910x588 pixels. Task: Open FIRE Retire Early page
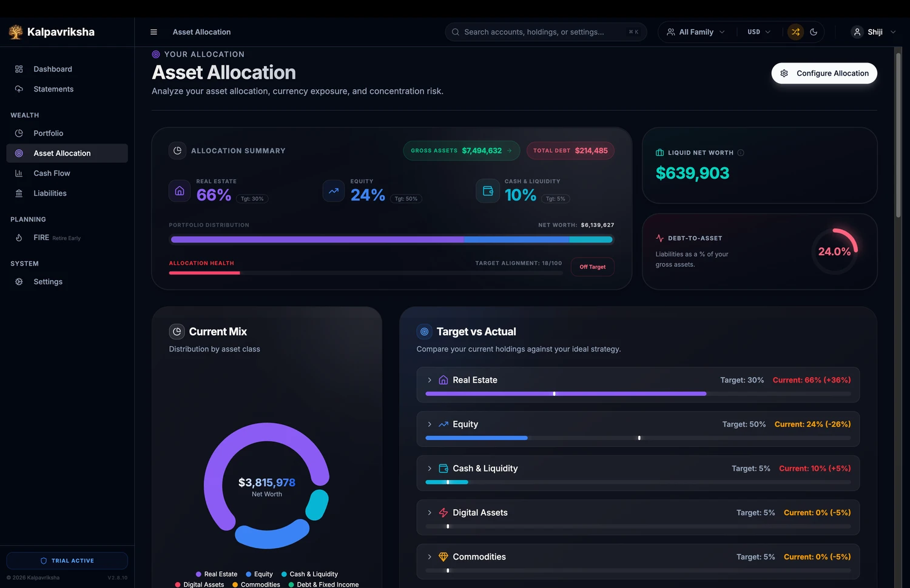point(67,238)
